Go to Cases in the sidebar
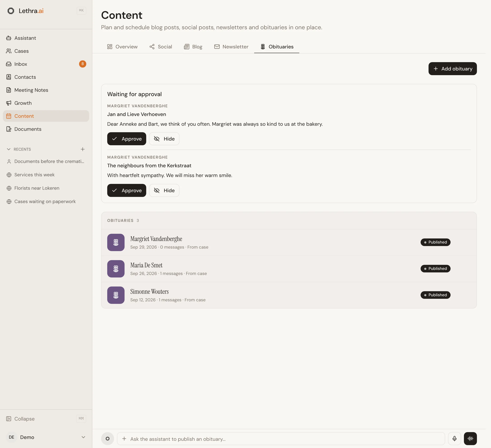 click(46, 51)
